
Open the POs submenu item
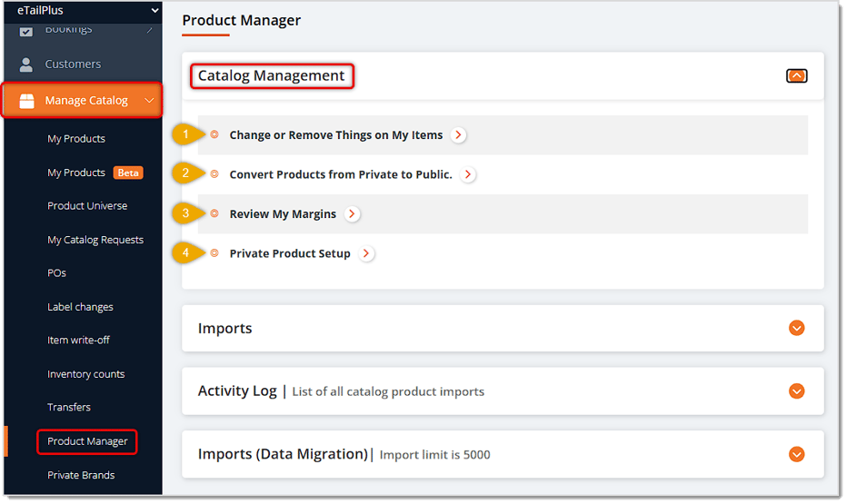click(56, 273)
